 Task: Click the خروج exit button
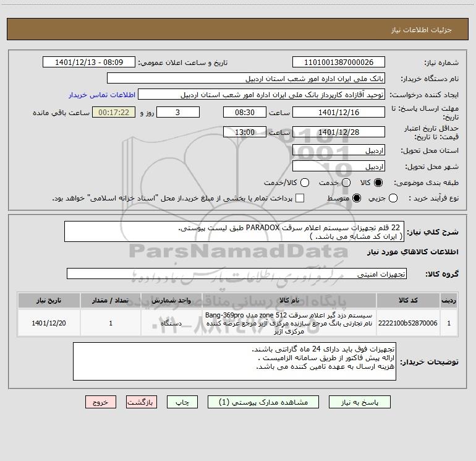click(x=101, y=402)
